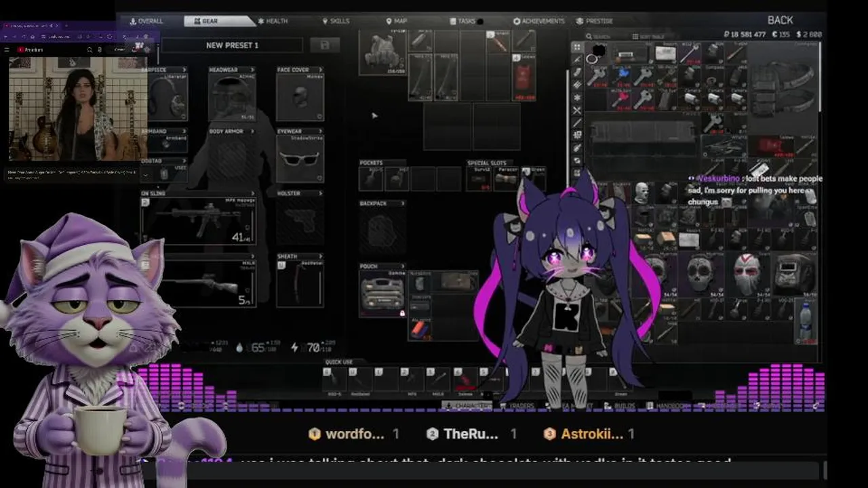Select the Gamma secure container
This screenshot has width=868, height=488.
(382, 295)
